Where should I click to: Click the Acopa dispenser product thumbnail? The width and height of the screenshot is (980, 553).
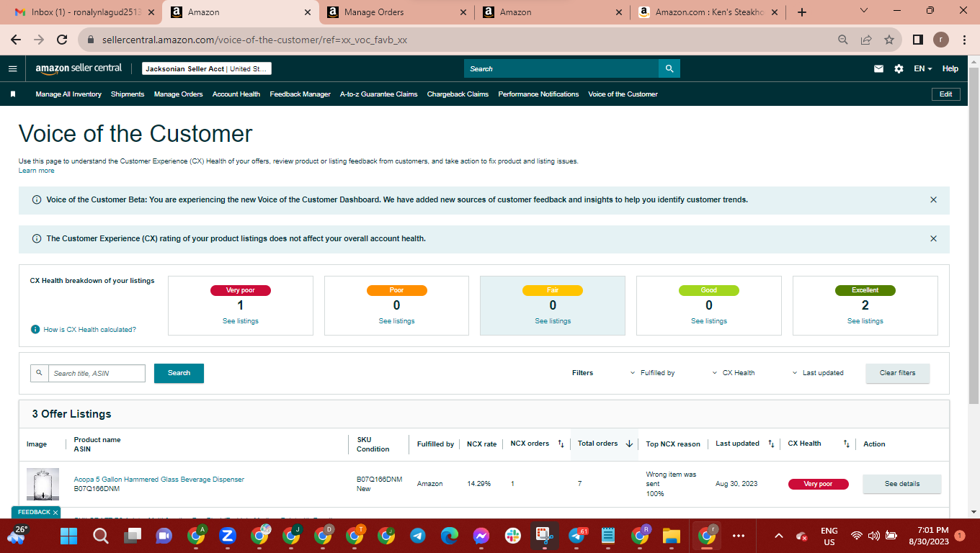43,484
